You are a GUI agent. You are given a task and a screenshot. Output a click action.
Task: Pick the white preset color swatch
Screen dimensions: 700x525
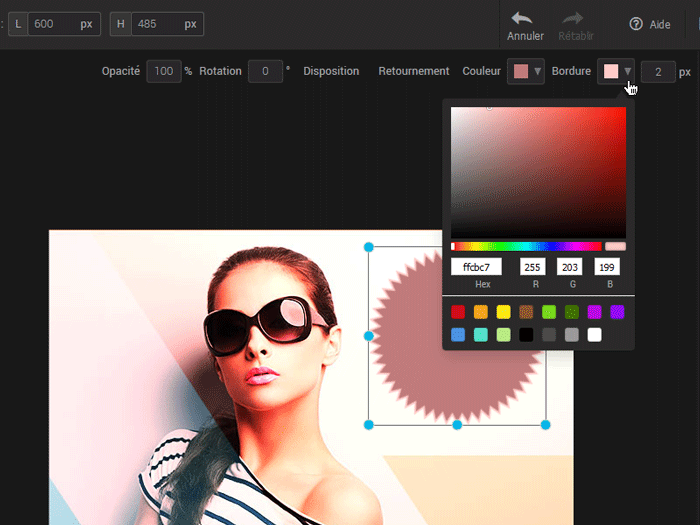pyautogui.click(x=595, y=335)
